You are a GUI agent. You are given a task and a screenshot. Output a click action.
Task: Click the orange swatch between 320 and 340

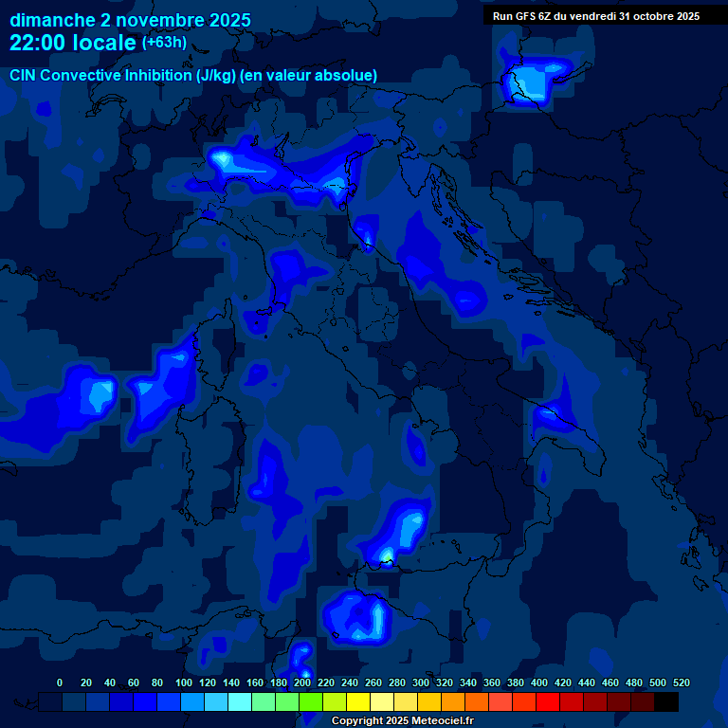click(x=453, y=702)
